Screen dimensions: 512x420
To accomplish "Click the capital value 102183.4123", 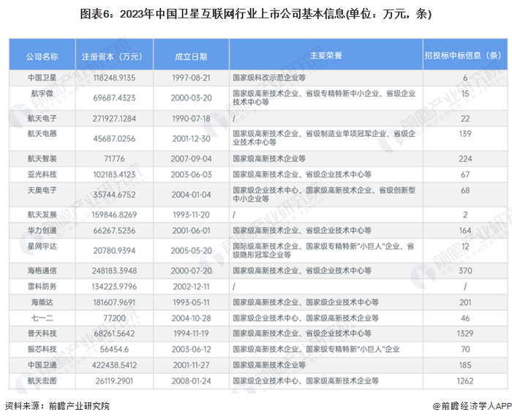I will pos(114,174).
